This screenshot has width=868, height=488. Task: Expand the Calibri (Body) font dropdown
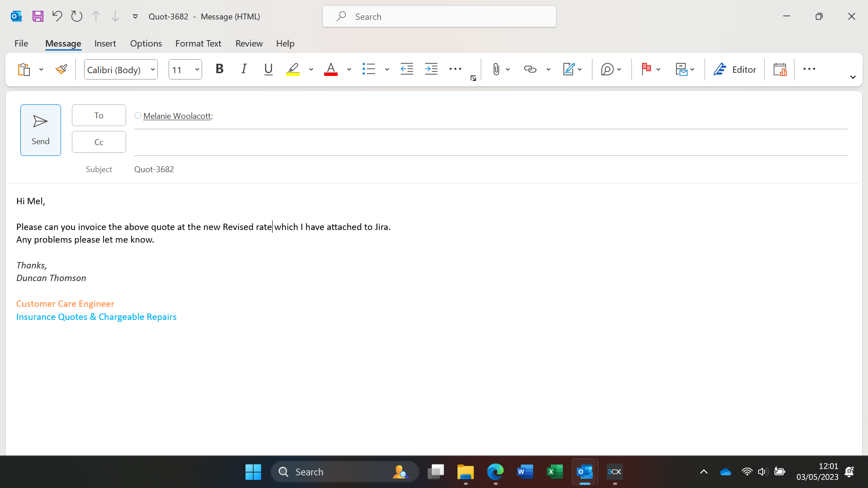coord(153,70)
